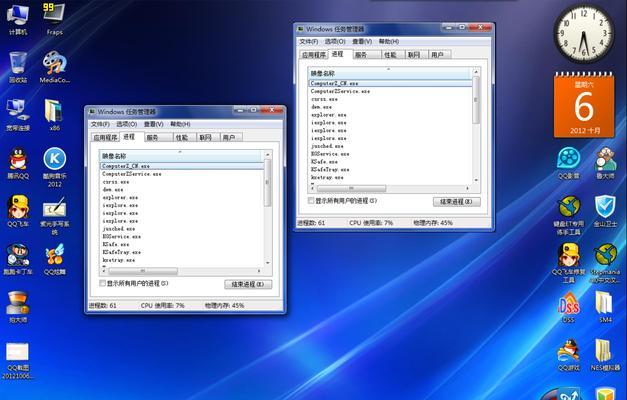Open the x86 folder icon
This screenshot has width=627, height=400.
tap(54, 115)
